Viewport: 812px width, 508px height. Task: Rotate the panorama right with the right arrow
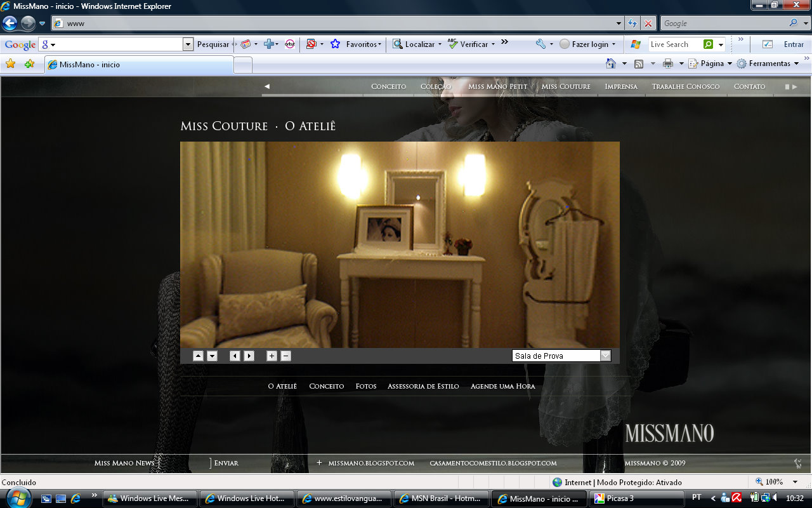[x=249, y=356]
